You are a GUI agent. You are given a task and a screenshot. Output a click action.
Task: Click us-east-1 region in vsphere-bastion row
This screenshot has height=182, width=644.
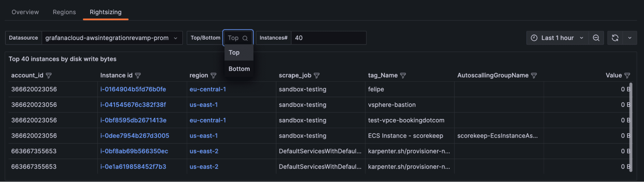pyautogui.click(x=204, y=105)
